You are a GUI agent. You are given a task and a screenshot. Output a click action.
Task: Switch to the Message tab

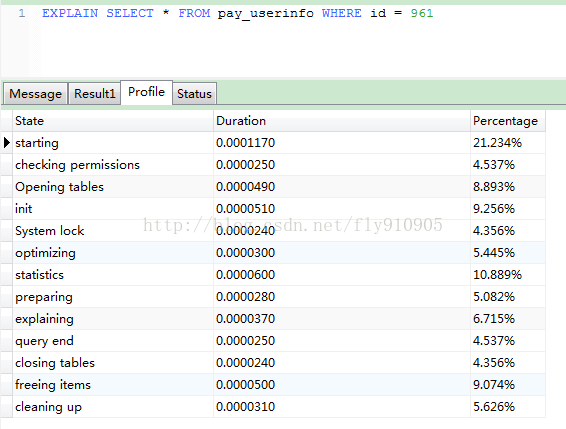(x=35, y=94)
